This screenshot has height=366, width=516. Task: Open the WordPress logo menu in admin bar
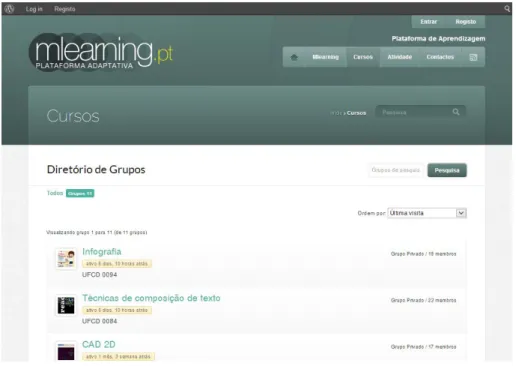(x=9, y=9)
